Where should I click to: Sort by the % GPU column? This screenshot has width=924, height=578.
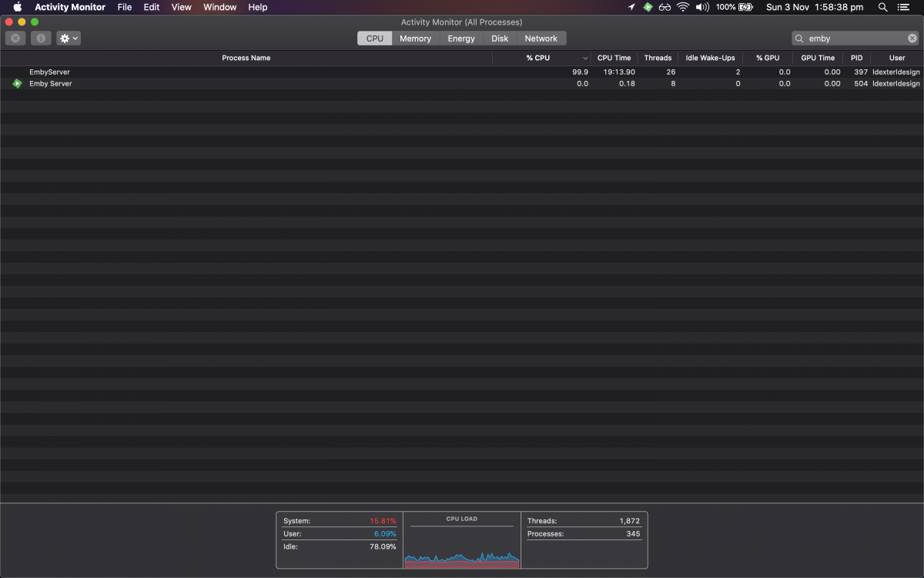click(x=768, y=58)
